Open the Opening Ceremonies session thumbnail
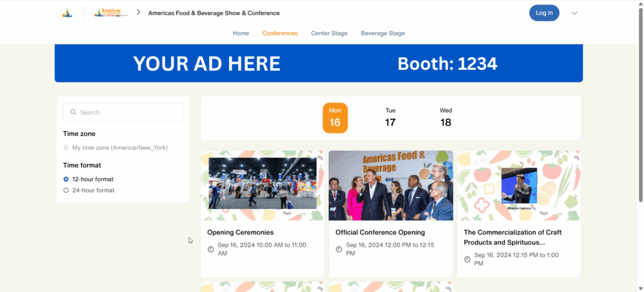The image size is (644, 292). pyautogui.click(x=262, y=185)
